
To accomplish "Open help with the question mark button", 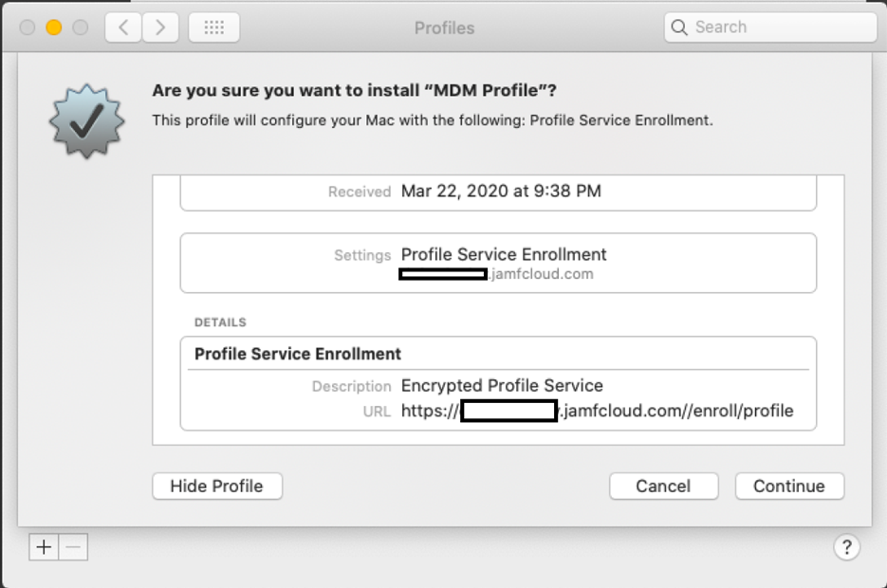I will [x=846, y=547].
